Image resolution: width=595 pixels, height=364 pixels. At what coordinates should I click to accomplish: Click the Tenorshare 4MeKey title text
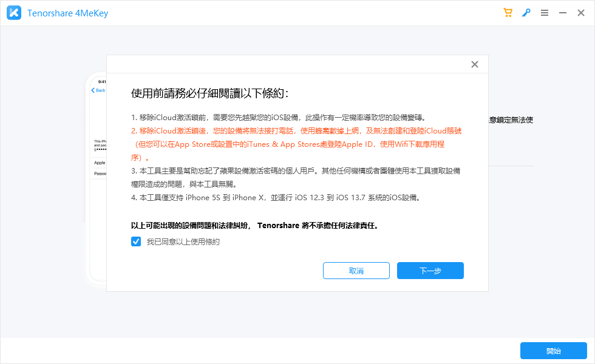point(67,13)
